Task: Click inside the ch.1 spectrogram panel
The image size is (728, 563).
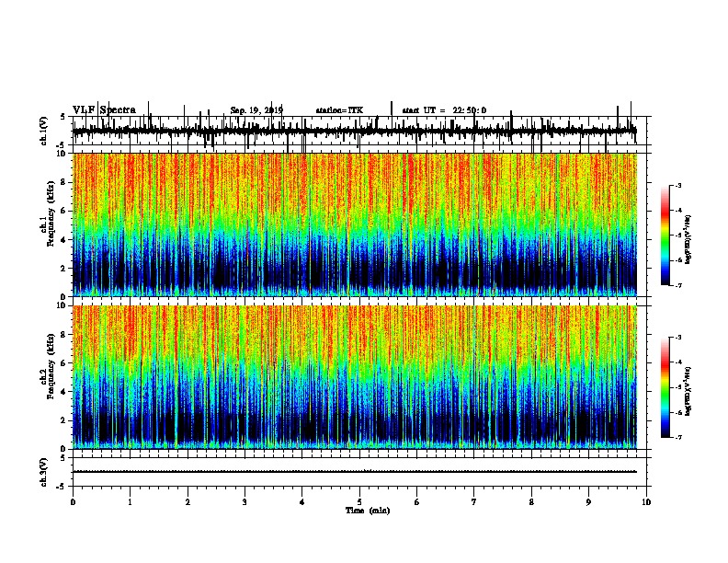Action: coord(355,224)
